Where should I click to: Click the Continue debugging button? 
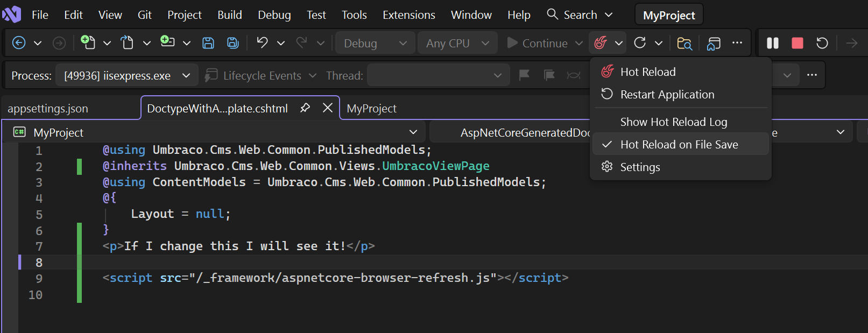point(538,43)
